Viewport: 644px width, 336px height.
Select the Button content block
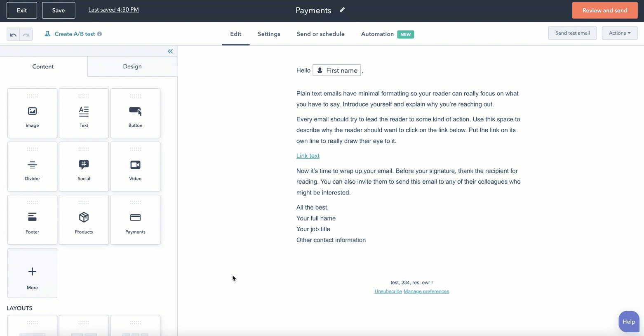(x=135, y=114)
